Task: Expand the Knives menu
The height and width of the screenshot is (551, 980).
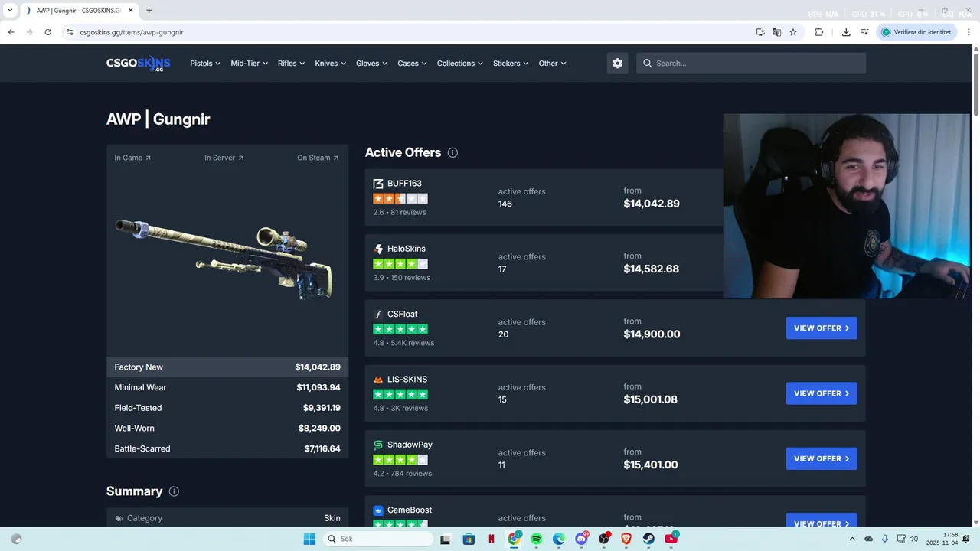Action: click(x=331, y=64)
